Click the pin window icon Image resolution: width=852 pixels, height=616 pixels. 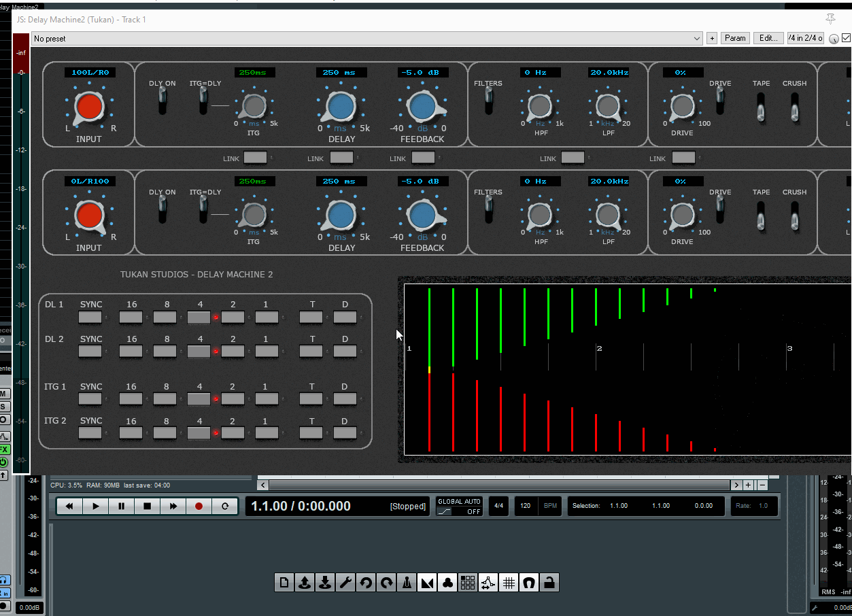point(830,19)
